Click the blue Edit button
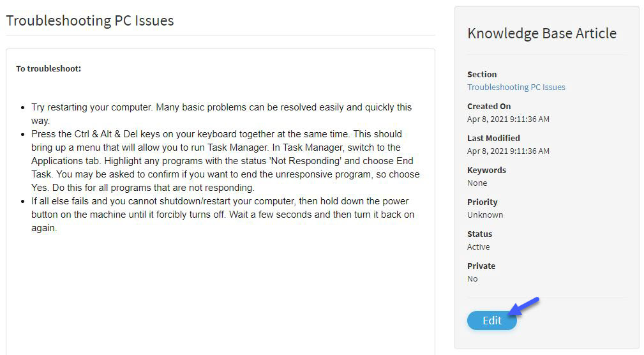 click(491, 321)
